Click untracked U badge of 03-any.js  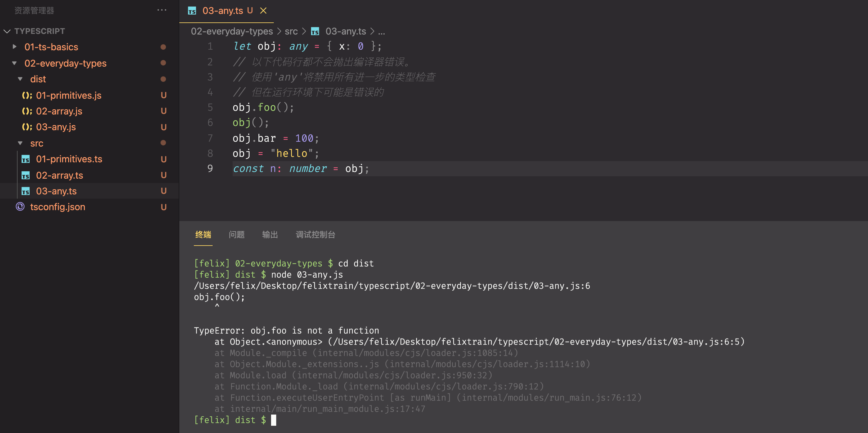pos(164,127)
